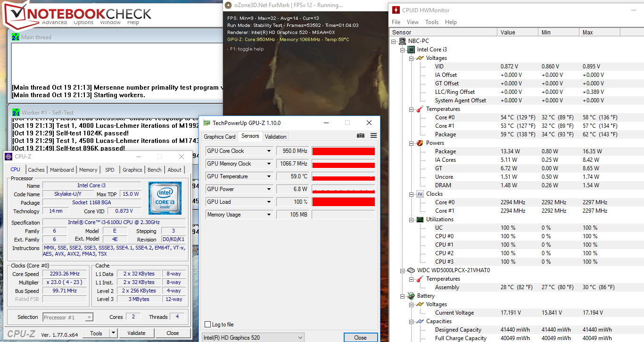The height and width of the screenshot is (342, 644).
Task: Click the GPU-Z title bar app icon
Action: (x=206, y=123)
